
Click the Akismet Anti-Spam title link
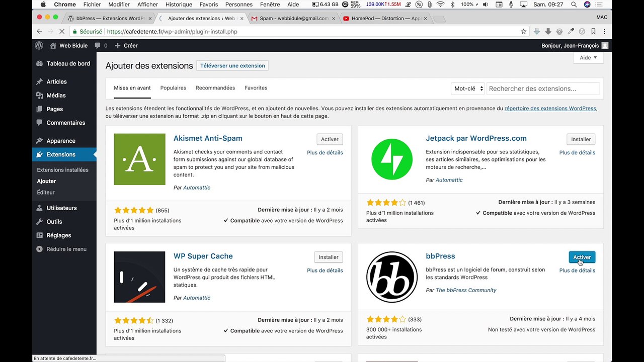(208, 138)
